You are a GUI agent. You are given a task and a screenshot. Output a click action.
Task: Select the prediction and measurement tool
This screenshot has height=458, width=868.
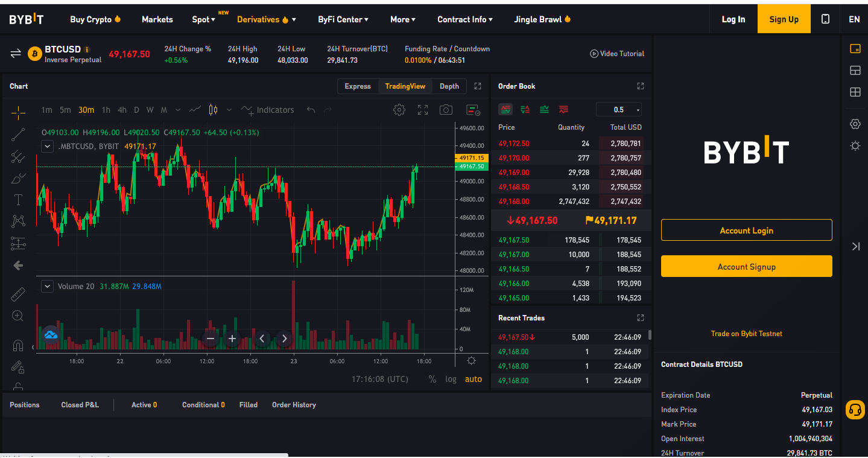[18, 244]
